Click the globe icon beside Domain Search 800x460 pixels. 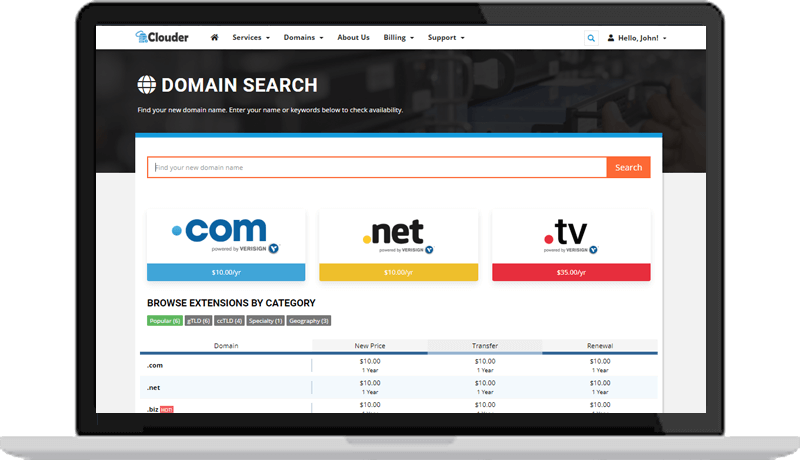146,85
